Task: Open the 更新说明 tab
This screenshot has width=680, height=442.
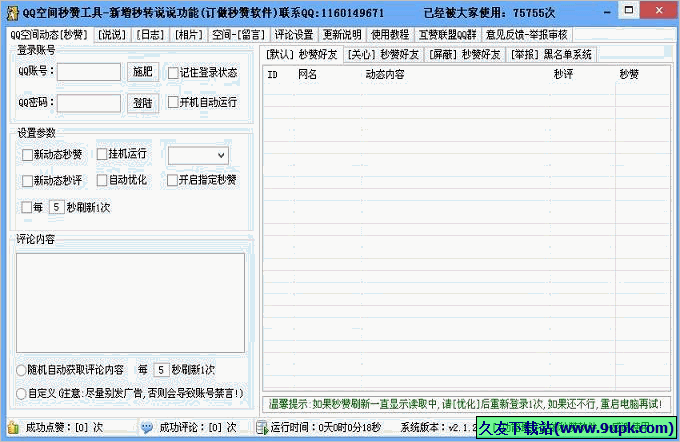Action: (342, 35)
